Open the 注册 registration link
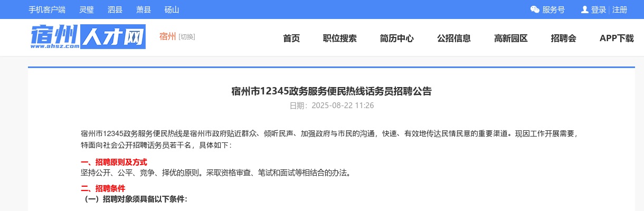This screenshot has height=211, width=644. click(620, 9)
